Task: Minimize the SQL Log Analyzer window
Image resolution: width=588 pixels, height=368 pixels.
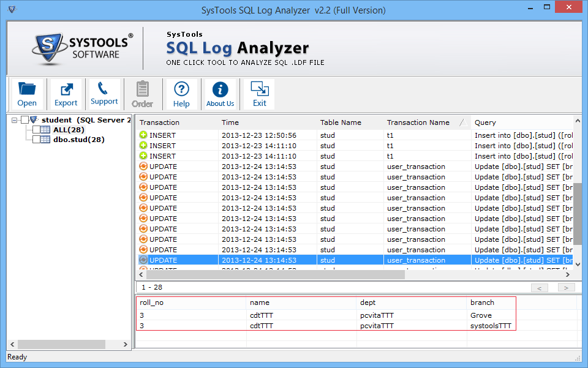Action: pos(530,7)
